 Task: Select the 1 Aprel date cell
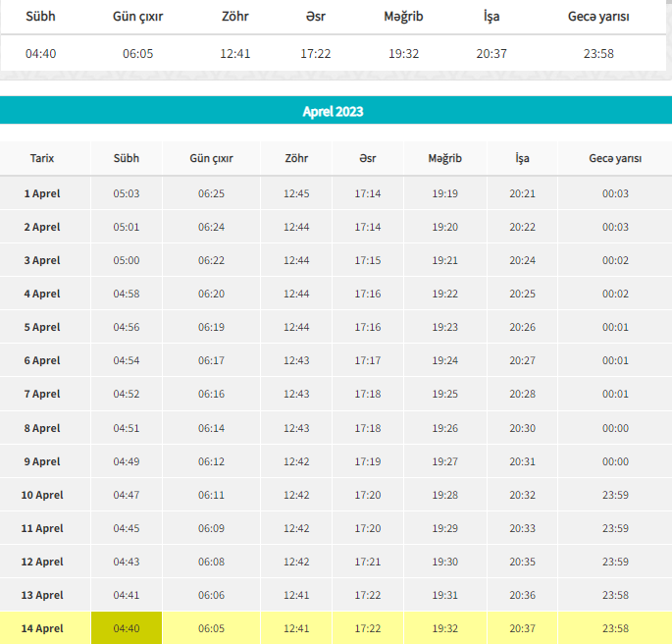point(42,193)
